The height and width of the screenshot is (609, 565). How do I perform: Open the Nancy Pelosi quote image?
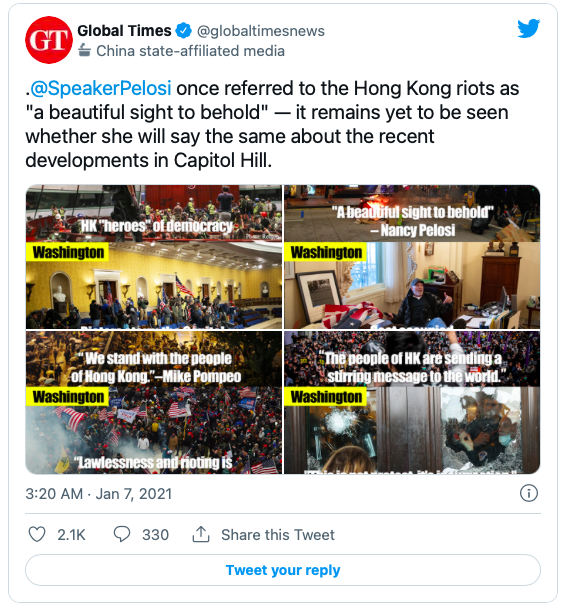412,257
